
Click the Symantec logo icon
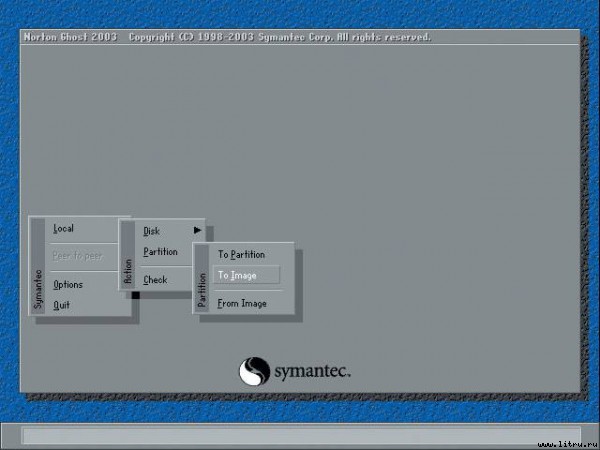254,371
